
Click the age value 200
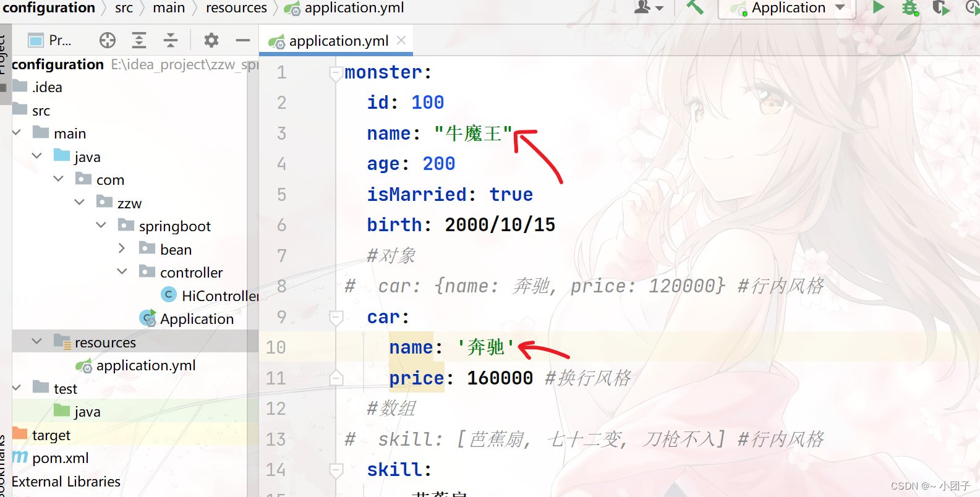(439, 163)
